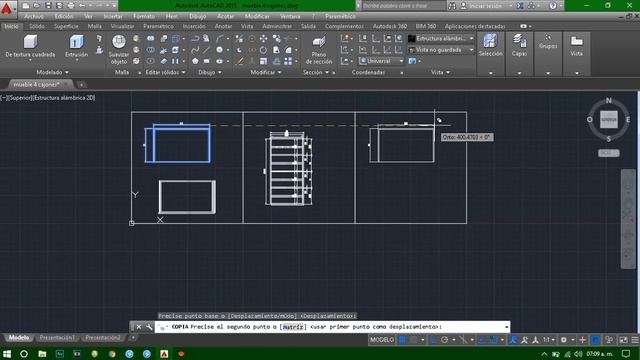Click the Infocenter search binoculars icon

pos(452,6)
